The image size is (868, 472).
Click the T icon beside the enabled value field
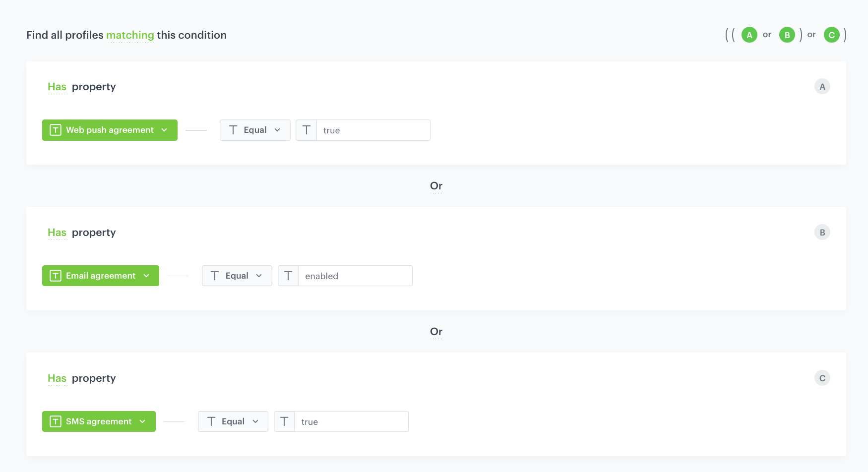coord(288,276)
